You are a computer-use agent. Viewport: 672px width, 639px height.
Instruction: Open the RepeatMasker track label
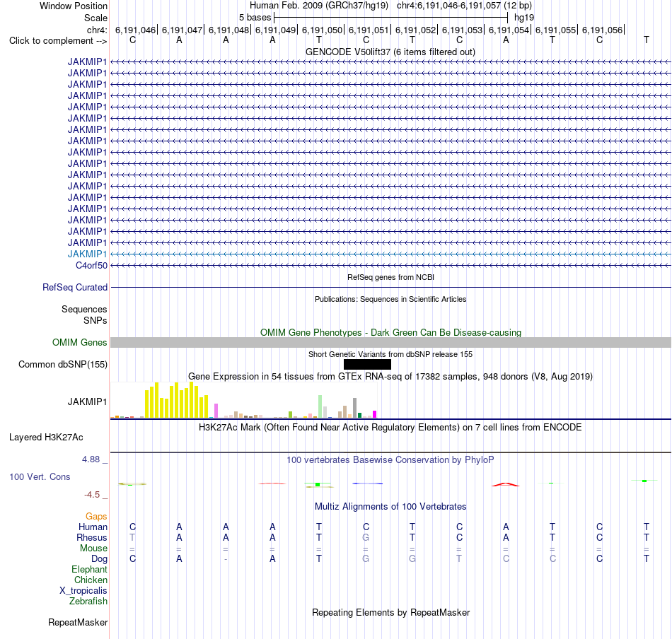[78, 622]
